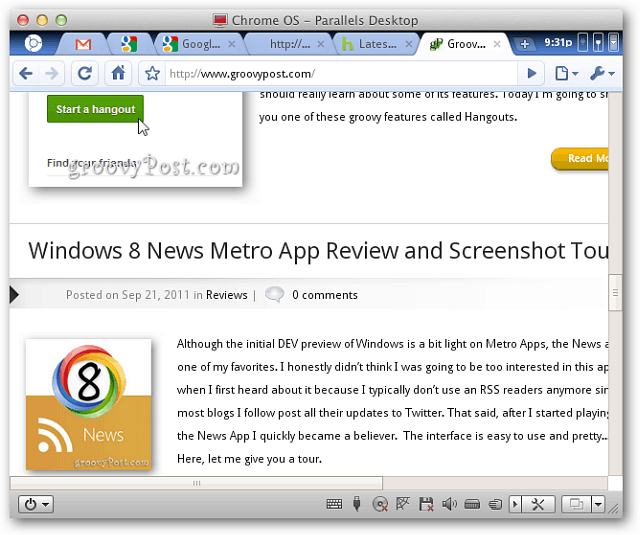Open the Reviews category link
Screen dimensions: 640x535
pos(227,295)
